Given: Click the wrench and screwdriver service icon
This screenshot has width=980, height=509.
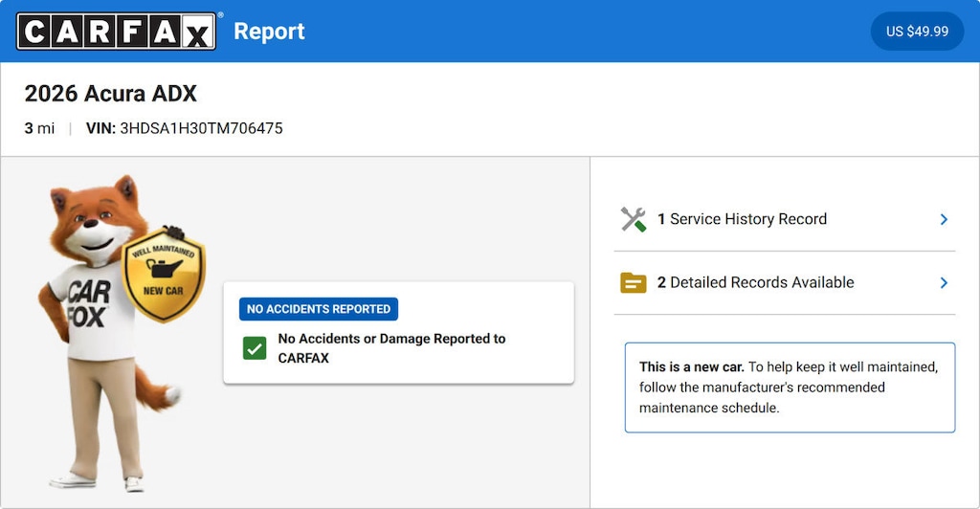Looking at the screenshot, I should [634, 219].
